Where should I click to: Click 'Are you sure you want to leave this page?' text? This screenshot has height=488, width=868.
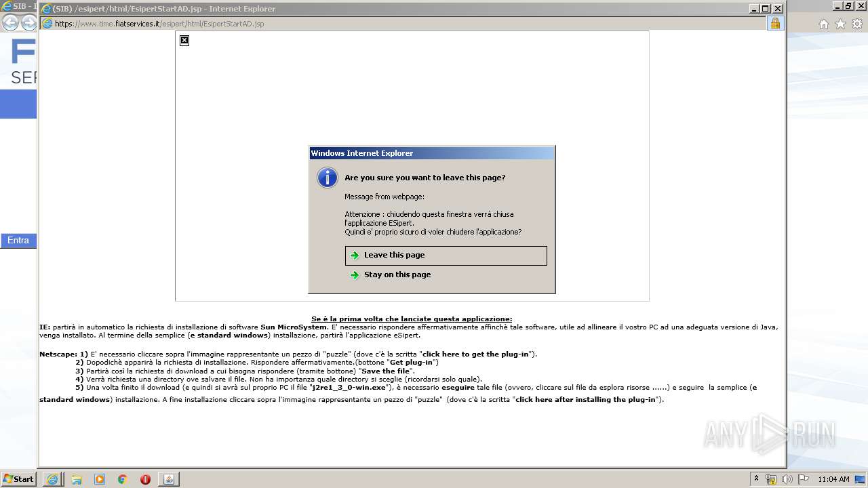pyautogui.click(x=425, y=178)
